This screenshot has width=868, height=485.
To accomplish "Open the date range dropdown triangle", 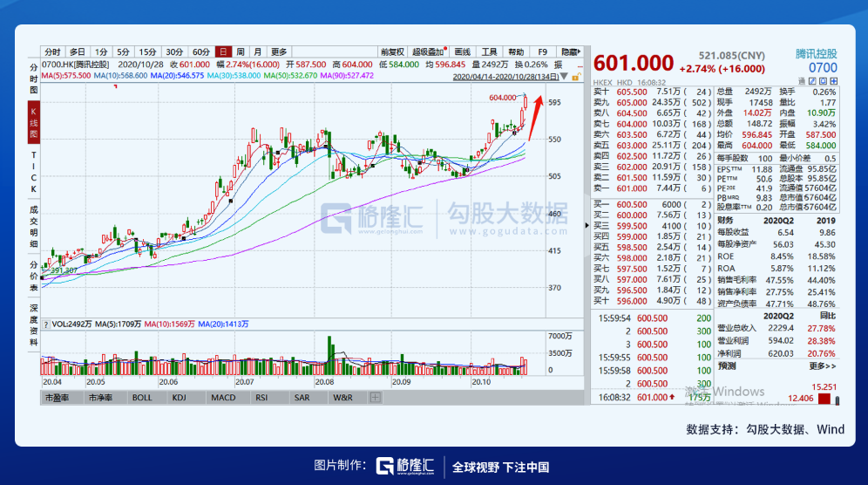I will 564,77.
